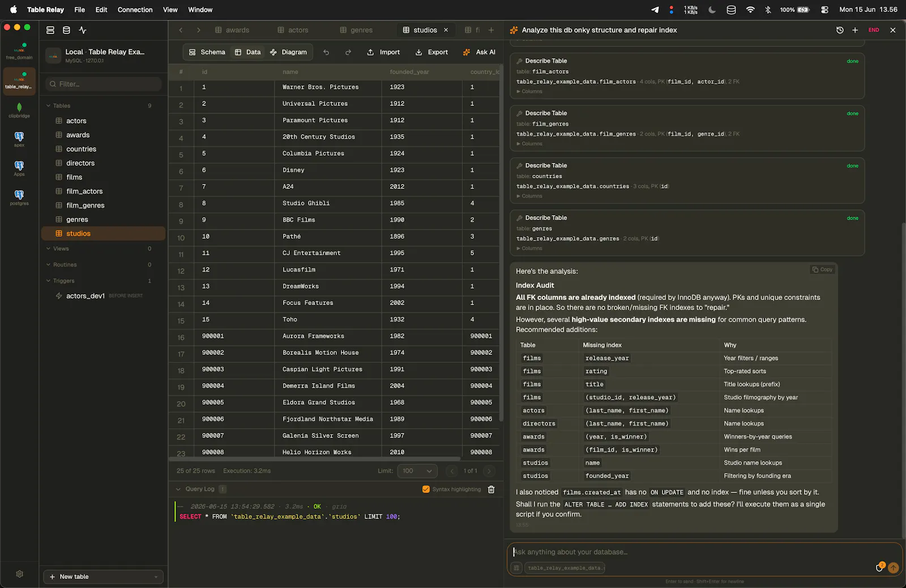Go to next results page
This screenshot has height=588, width=906.
click(489, 471)
